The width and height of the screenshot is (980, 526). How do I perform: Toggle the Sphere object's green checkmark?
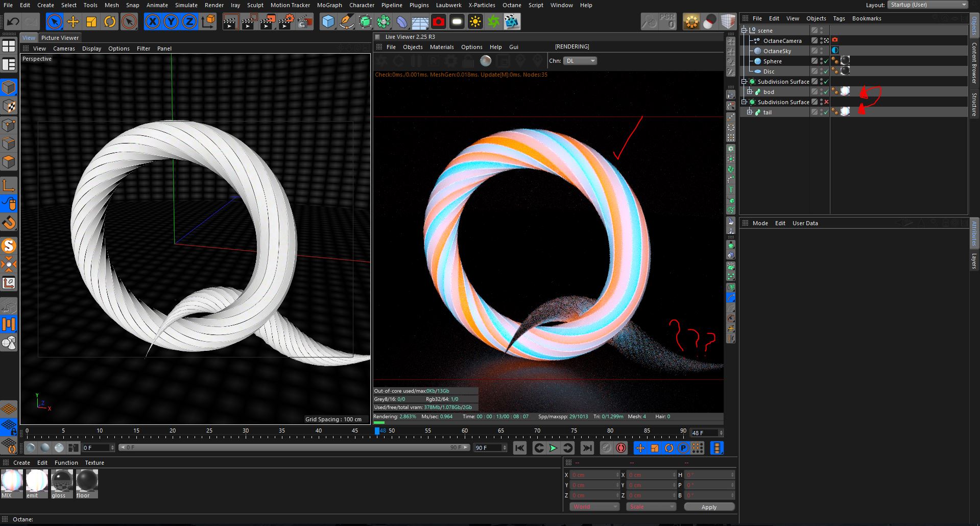point(826,61)
